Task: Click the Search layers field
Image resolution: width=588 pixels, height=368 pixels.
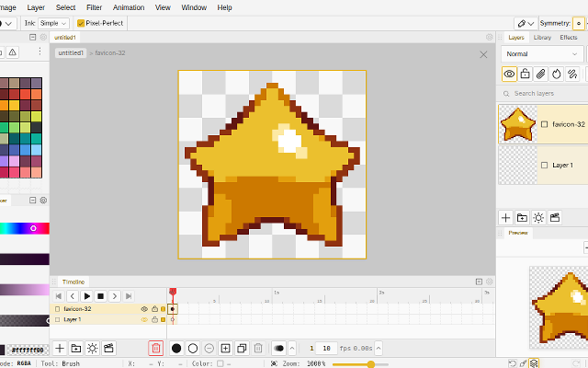Action: [x=544, y=94]
